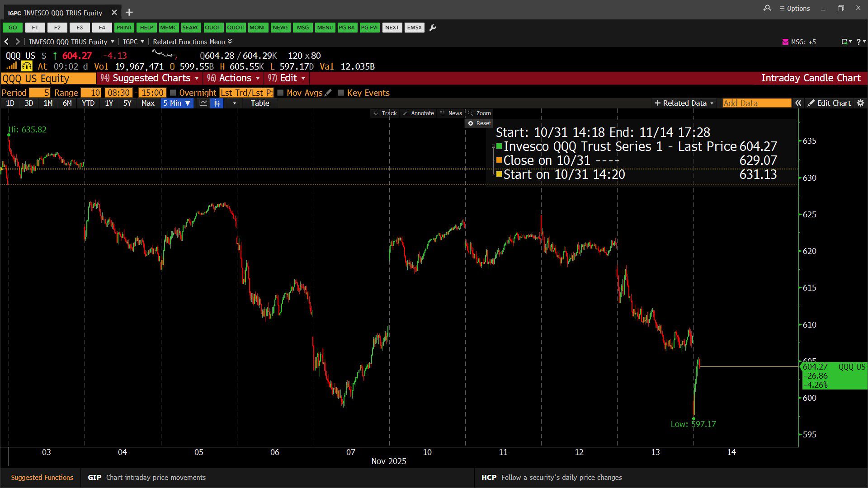
Task: Open the 5 Min interval dropdown
Action: click(177, 103)
